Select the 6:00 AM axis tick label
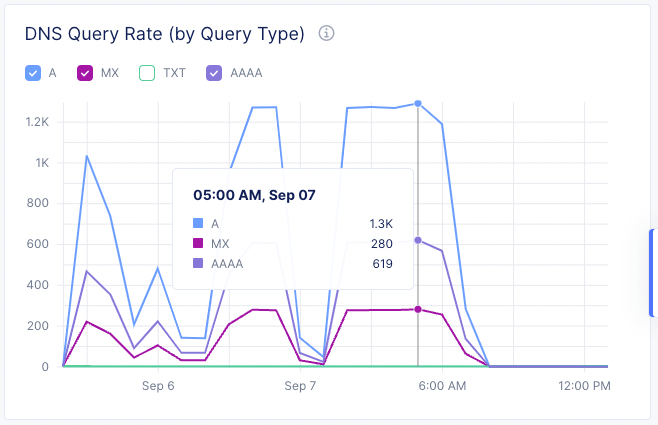Screen dimensions: 658x425 pyautogui.click(x=442, y=385)
